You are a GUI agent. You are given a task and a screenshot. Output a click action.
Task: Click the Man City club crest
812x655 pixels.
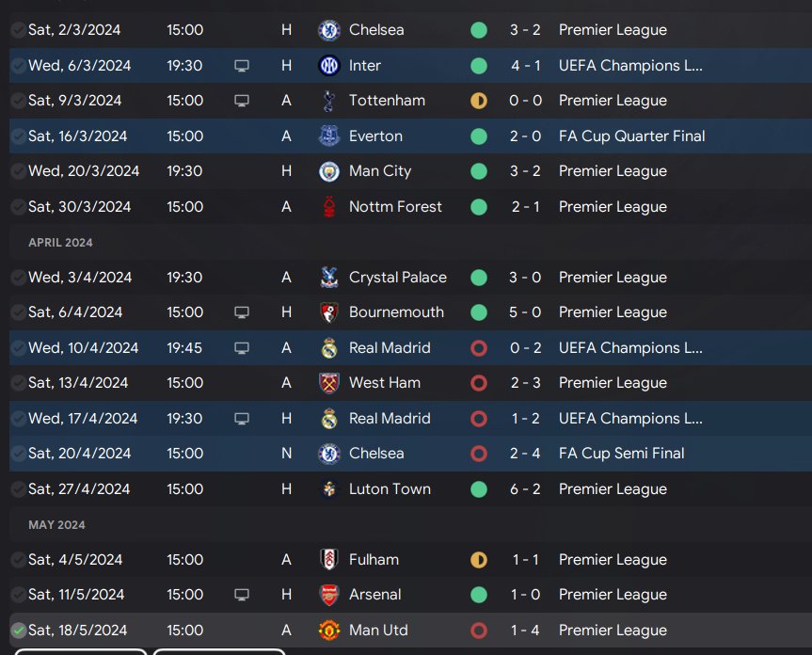pos(329,171)
